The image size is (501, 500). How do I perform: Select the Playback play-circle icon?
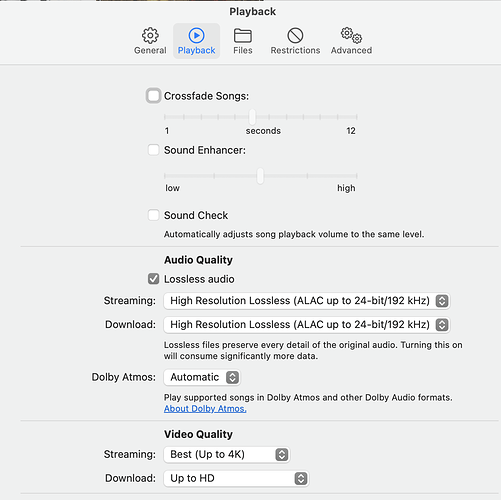[x=196, y=35]
